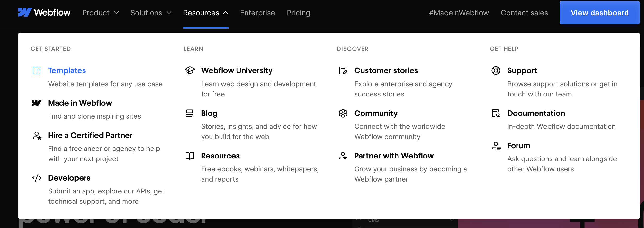The height and width of the screenshot is (228, 644).
Task: Collapse the Resources menu chevron
Action: click(x=226, y=13)
